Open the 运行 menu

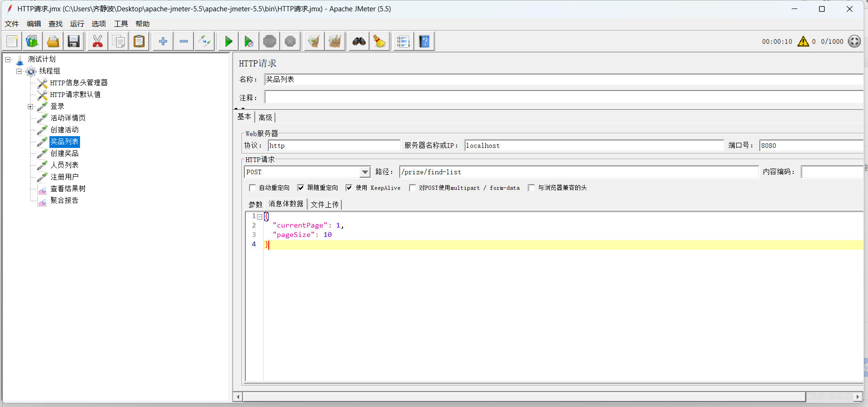pos(77,24)
